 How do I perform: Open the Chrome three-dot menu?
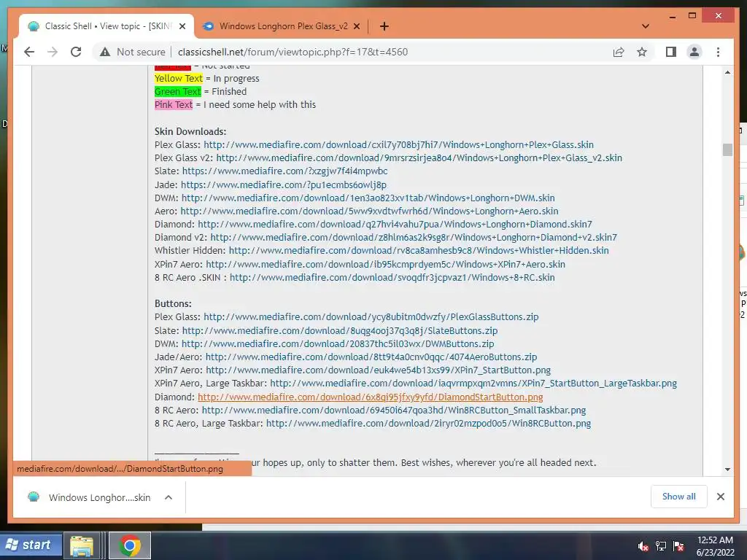(718, 52)
